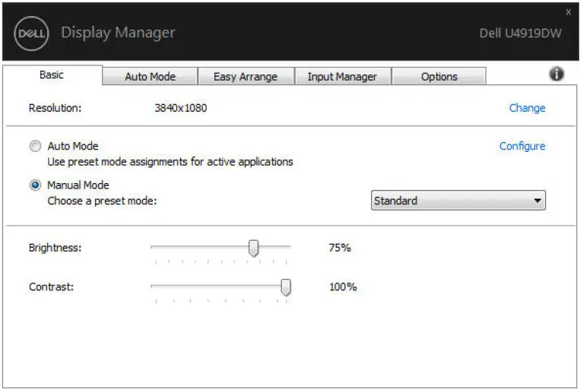Open the Standard preset mode dropdown
The height and width of the screenshot is (392, 580).
click(458, 201)
